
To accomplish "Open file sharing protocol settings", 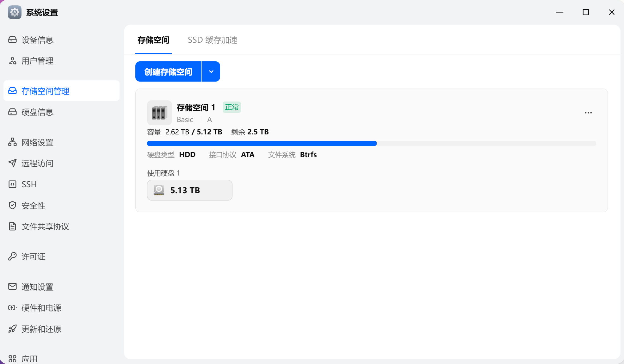I will coord(45,226).
